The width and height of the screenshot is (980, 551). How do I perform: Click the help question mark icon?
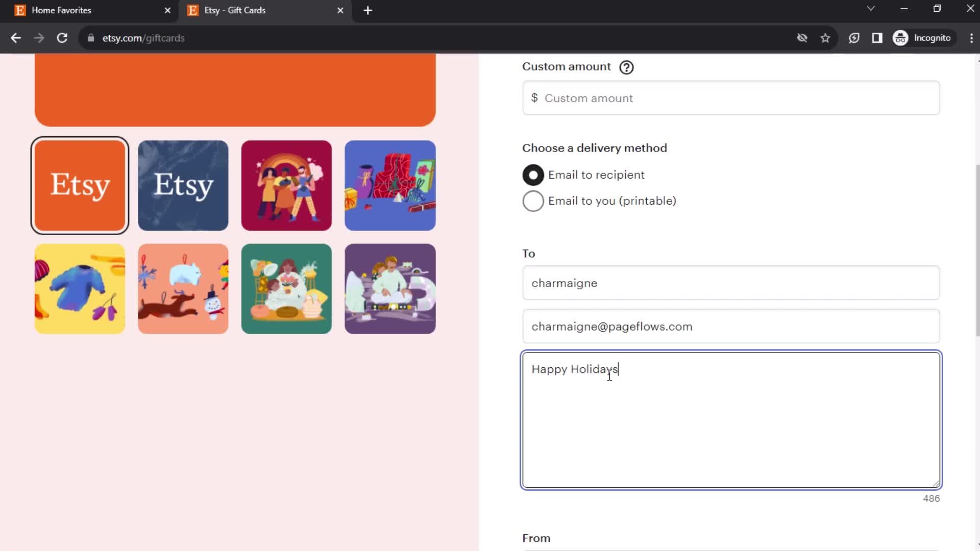[x=626, y=67]
